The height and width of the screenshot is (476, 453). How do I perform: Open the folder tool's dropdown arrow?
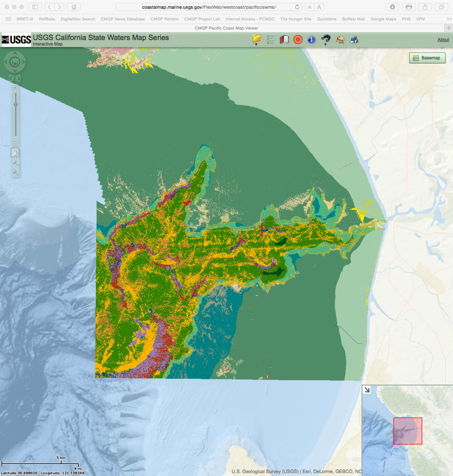[256, 44]
